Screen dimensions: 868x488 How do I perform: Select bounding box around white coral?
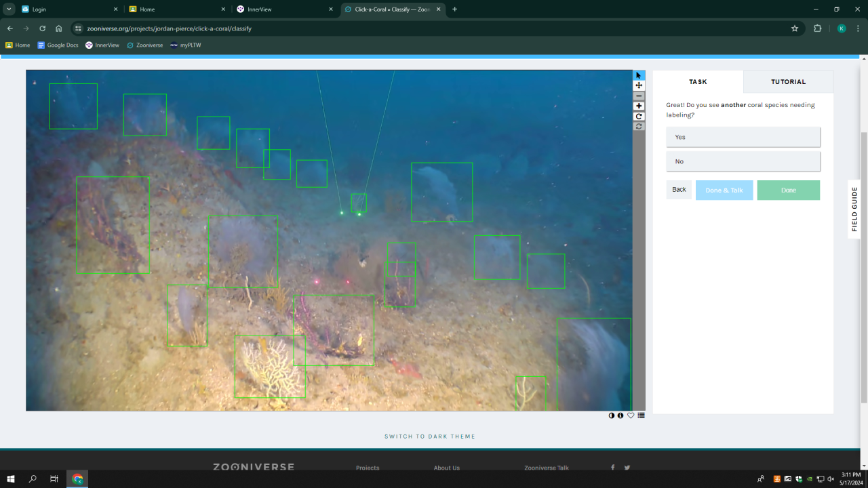pyautogui.click(x=270, y=367)
